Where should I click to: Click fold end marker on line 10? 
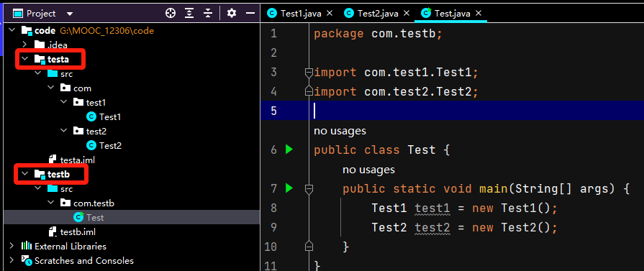[309, 246]
